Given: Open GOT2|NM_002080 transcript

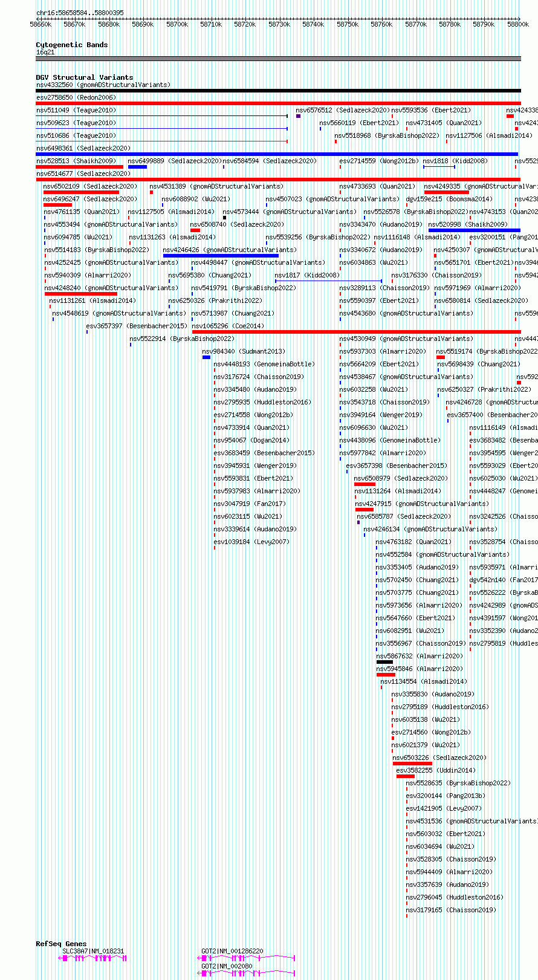Looking at the screenshot, I should pos(247,973).
